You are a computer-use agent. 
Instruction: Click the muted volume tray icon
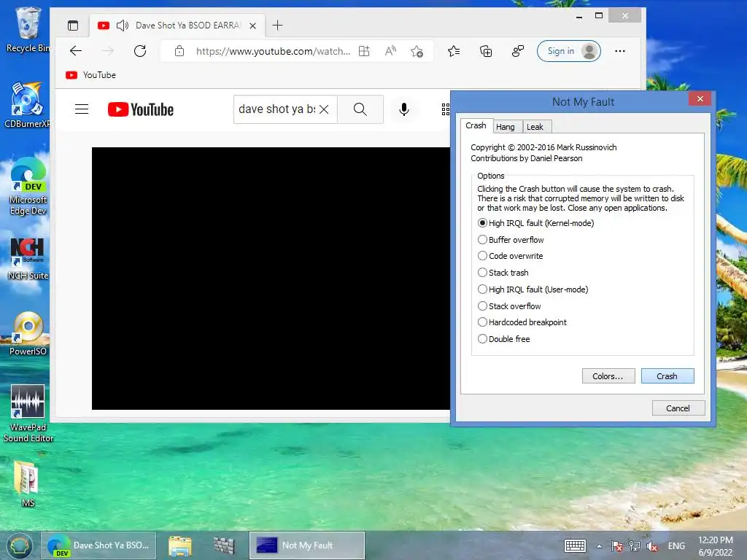coord(652,546)
